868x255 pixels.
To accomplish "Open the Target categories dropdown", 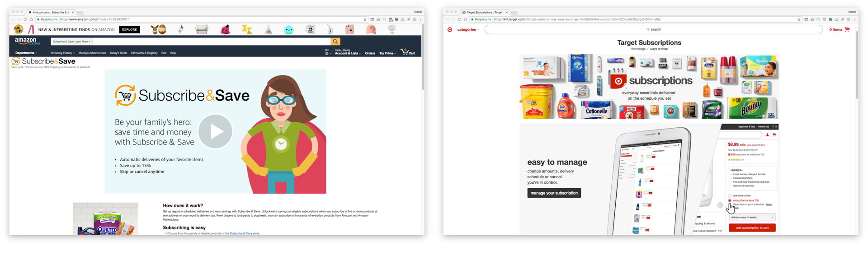I will 467,30.
